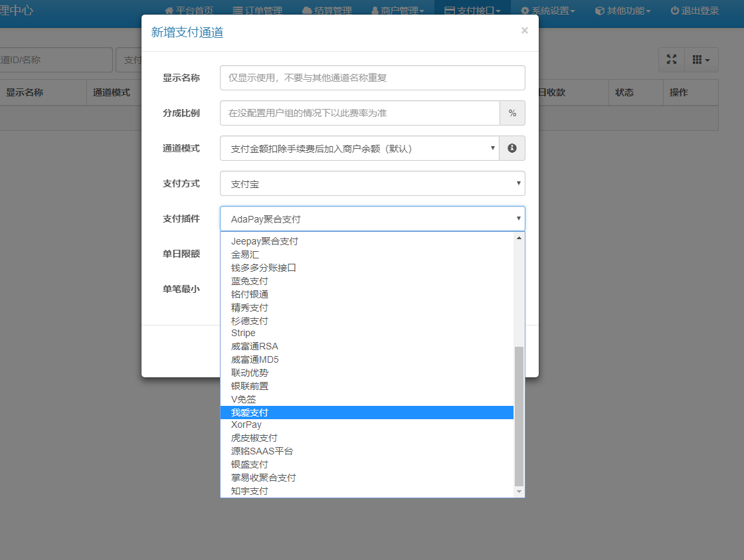The width and height of the screenshot is (744, 560).
Task: Select 金易汇 from the plugin list
Action: (367, 254)
